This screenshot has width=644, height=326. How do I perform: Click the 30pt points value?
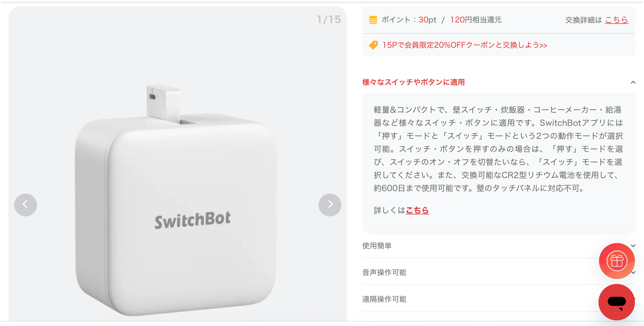pyautogui.click(x=427, y=20)
